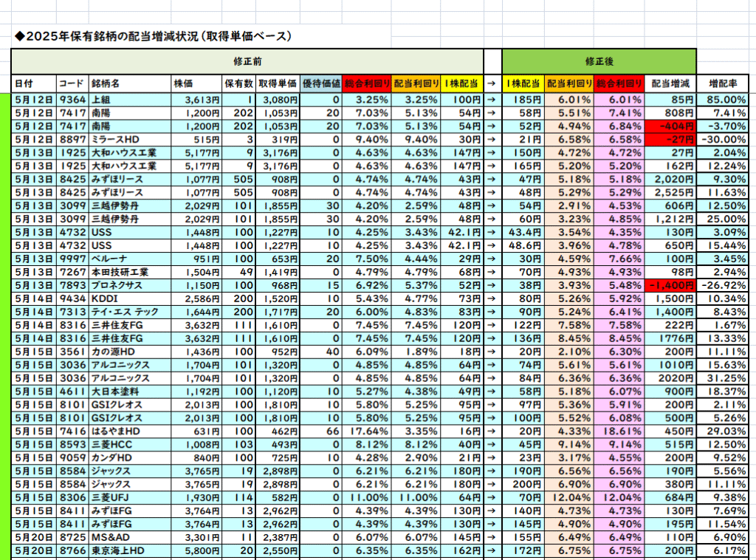This screenshot has width=756, height=560.
Task: Click the -30.00% rate cell
Action: pos(723,140)
